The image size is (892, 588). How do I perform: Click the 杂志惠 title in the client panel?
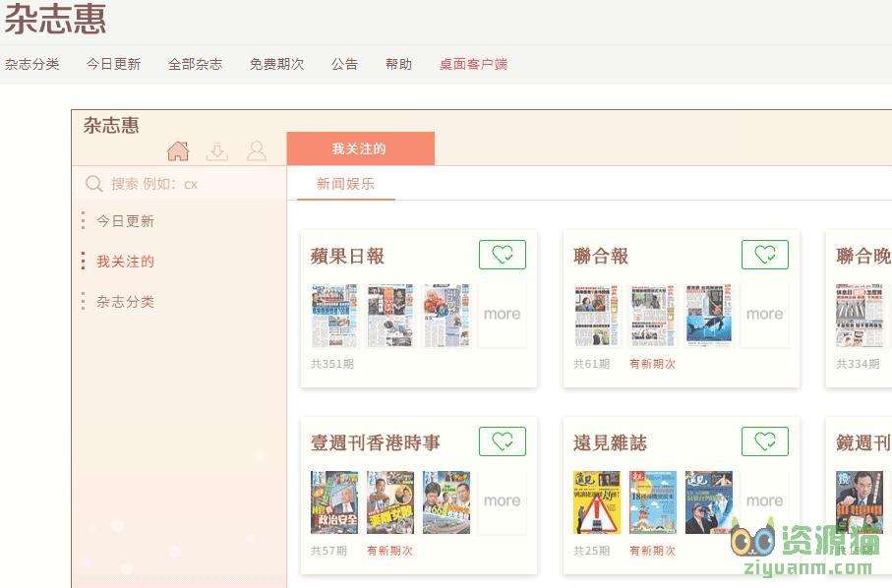111,125
